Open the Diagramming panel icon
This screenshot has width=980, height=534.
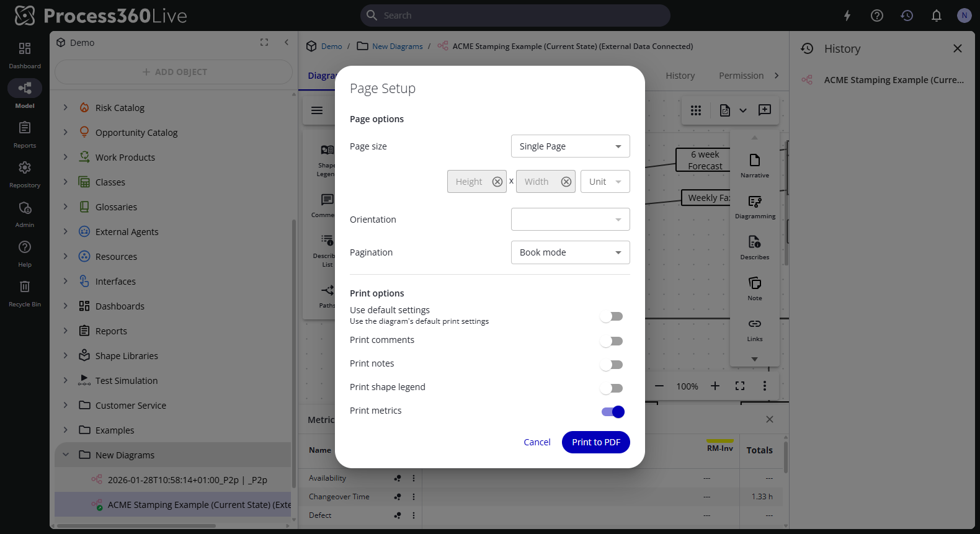pos(755,207)
